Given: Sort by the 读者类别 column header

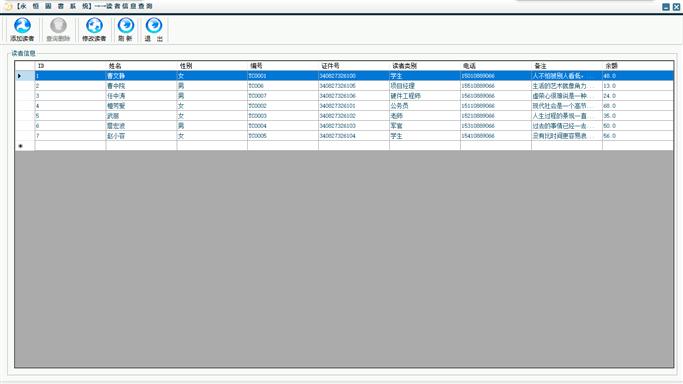Looking at the screenshot, I should (425, 66).
